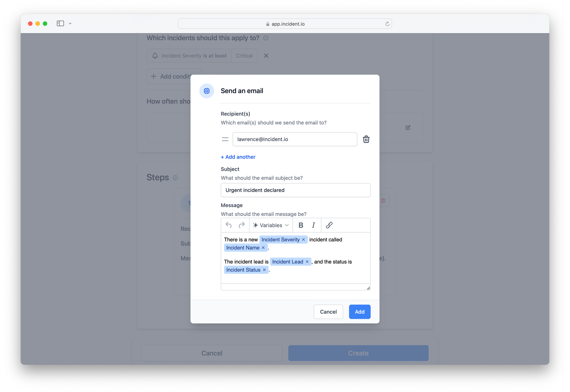Click into the Subject input field
Screen dimensions: 570x392
coord(295,190)
